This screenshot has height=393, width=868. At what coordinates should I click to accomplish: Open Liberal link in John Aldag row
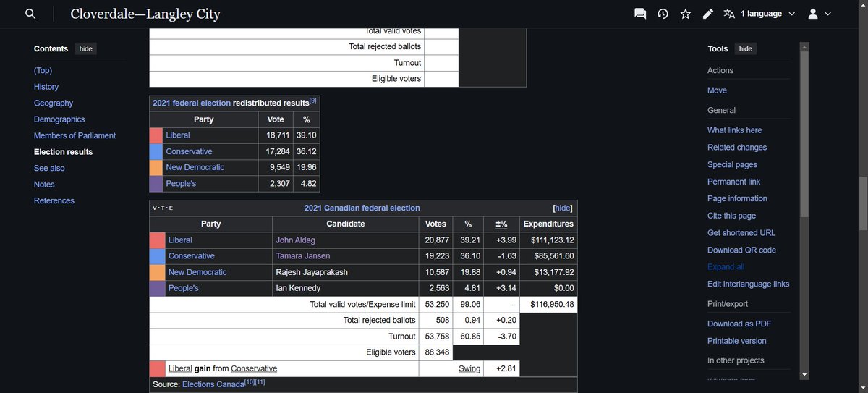180,240
